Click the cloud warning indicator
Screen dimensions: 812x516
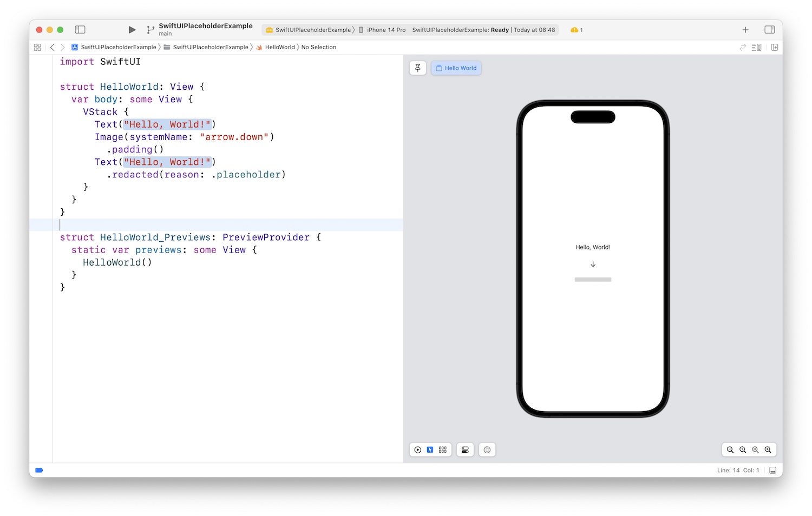(x=576, y=30)
